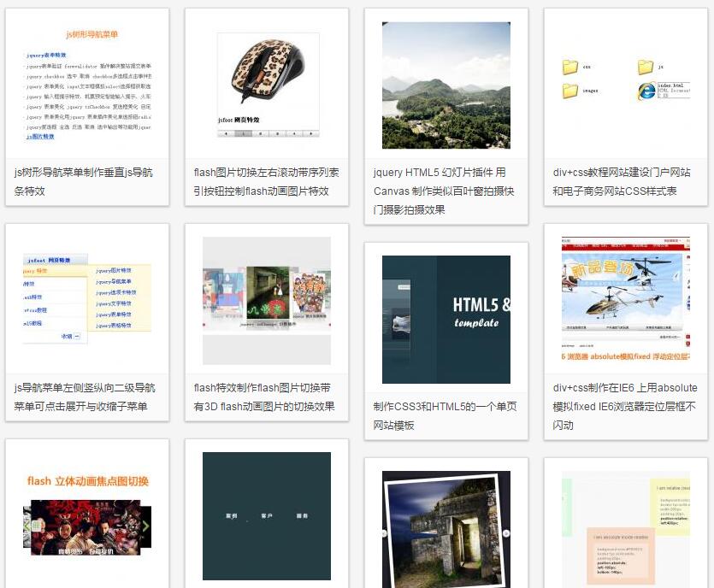Click the index.html Internet Explorer file icon

pos(646,91)
